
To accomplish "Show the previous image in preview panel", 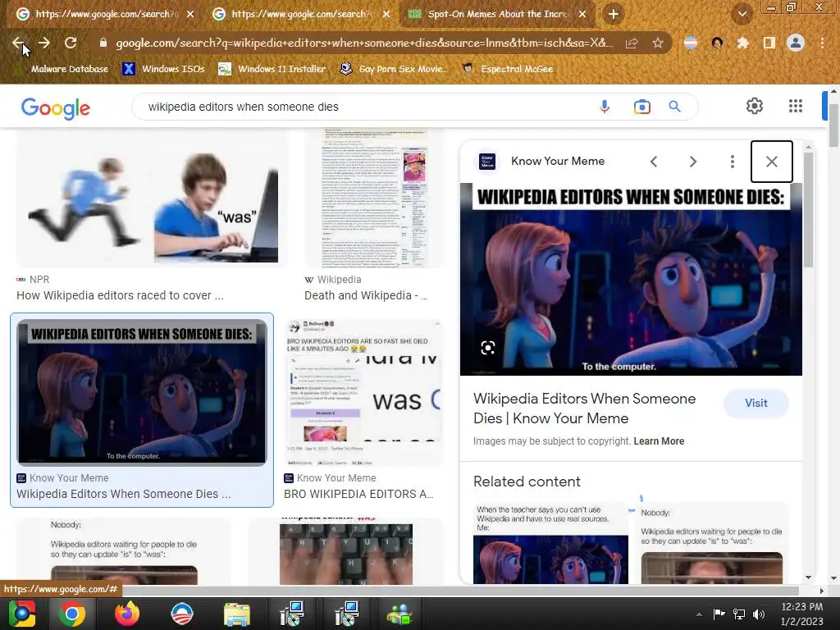I will click(x=654, y=162).
